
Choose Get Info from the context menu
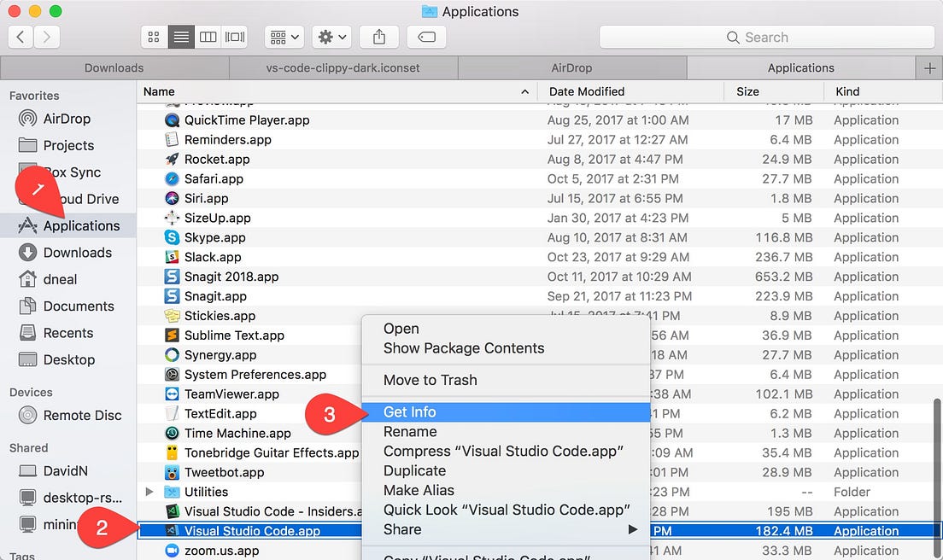(x=412, y=411)
